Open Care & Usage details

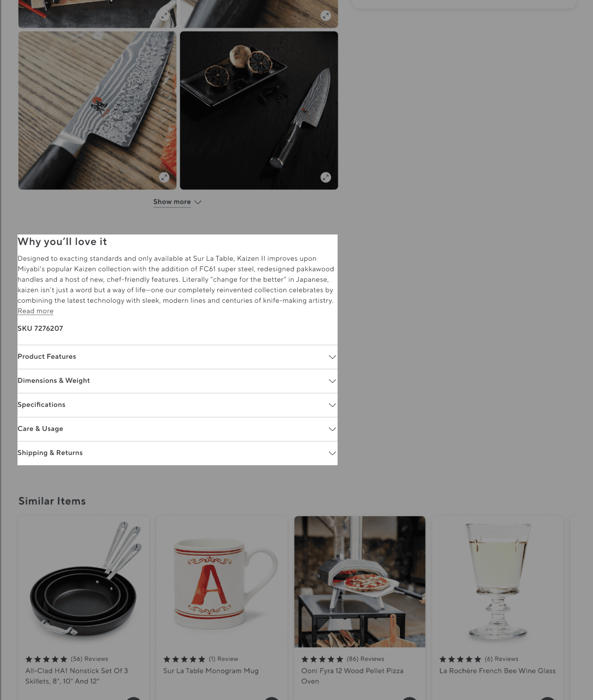(x=178, y=429)
